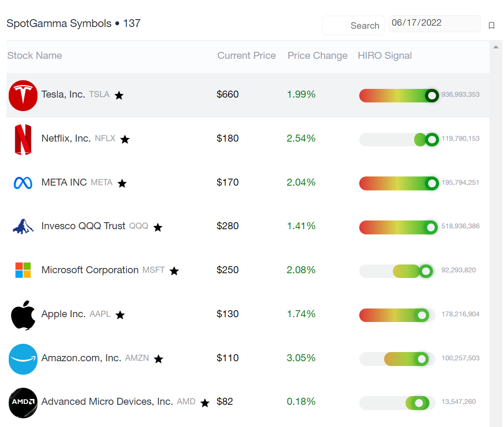Click the 518,936,386 HIRO value
The height and width of the screenshot is (427, 504).
click(460, 226)
